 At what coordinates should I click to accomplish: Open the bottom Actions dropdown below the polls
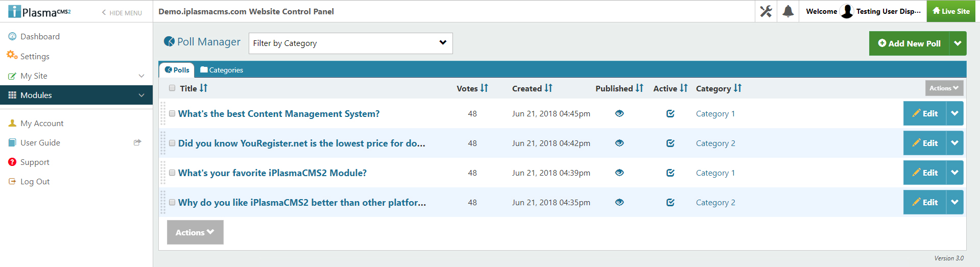tap(195, 232)
